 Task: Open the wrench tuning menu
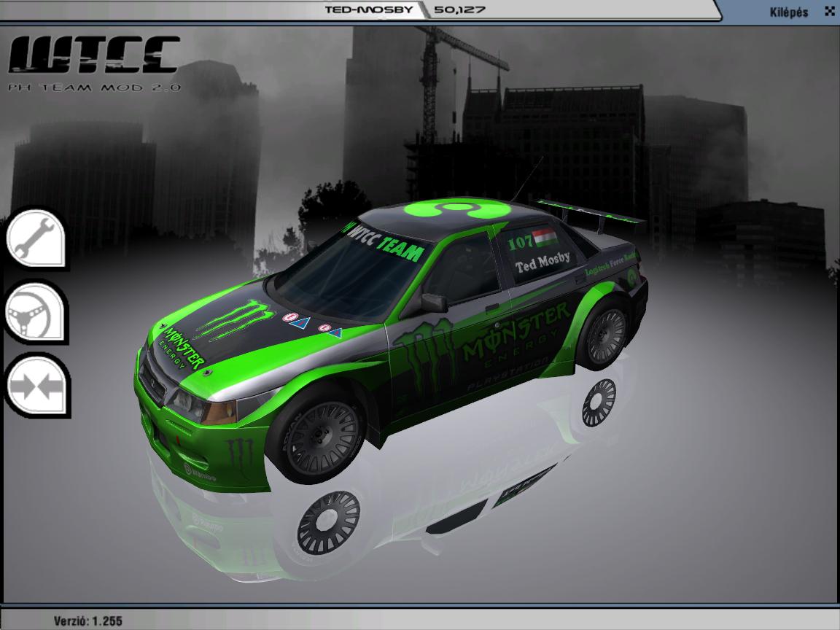click(35, 239)
